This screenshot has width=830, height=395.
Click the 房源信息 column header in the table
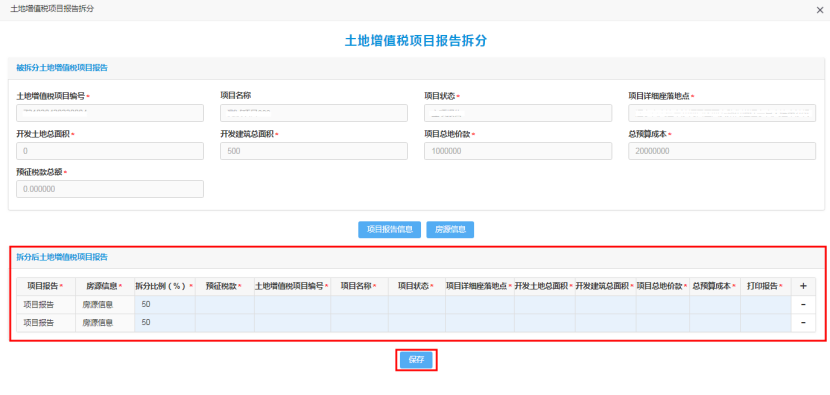tap(105, 286)
